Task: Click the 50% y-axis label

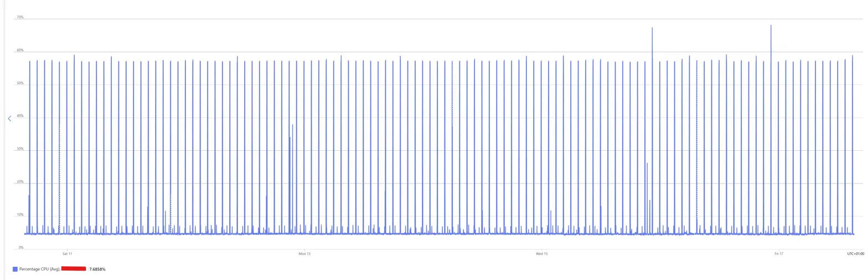Action: (20, 84)
